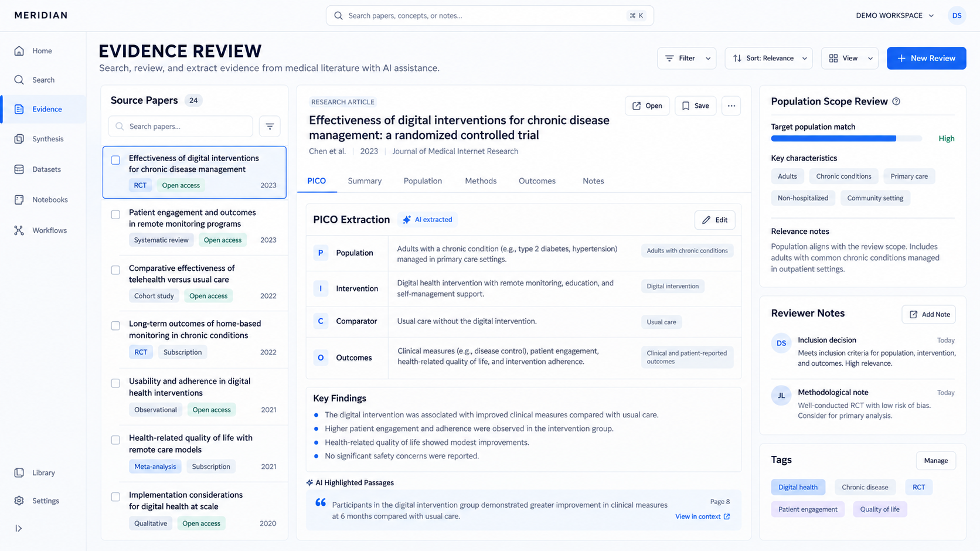
Task: Switch to the Methods tab
Action: 481,181
